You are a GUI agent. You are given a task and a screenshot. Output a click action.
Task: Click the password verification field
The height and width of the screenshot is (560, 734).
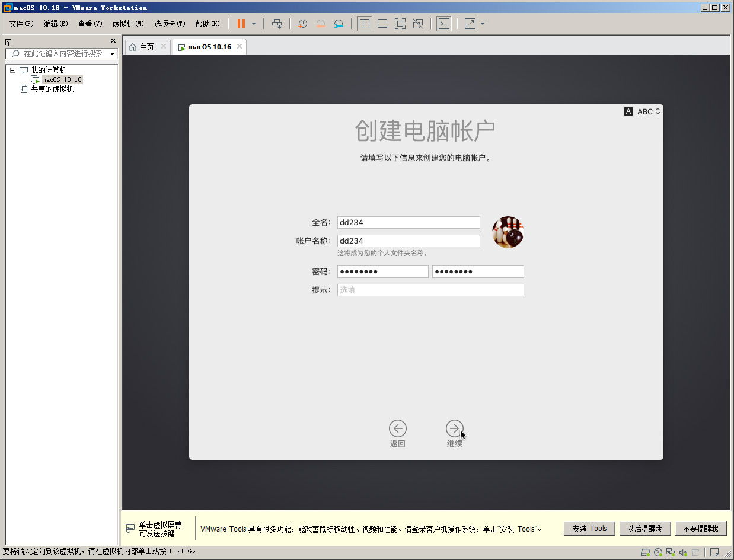point(478,271)
